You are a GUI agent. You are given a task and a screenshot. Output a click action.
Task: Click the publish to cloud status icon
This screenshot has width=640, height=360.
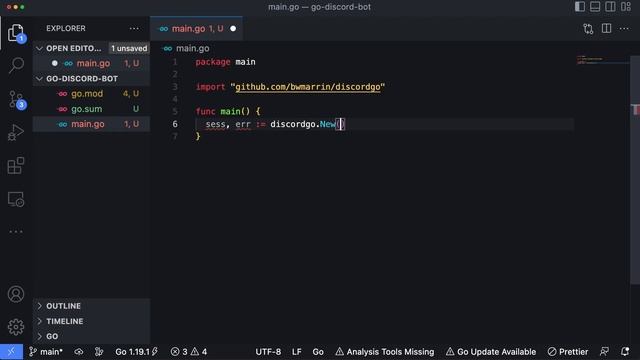click(x=78, y=352)
